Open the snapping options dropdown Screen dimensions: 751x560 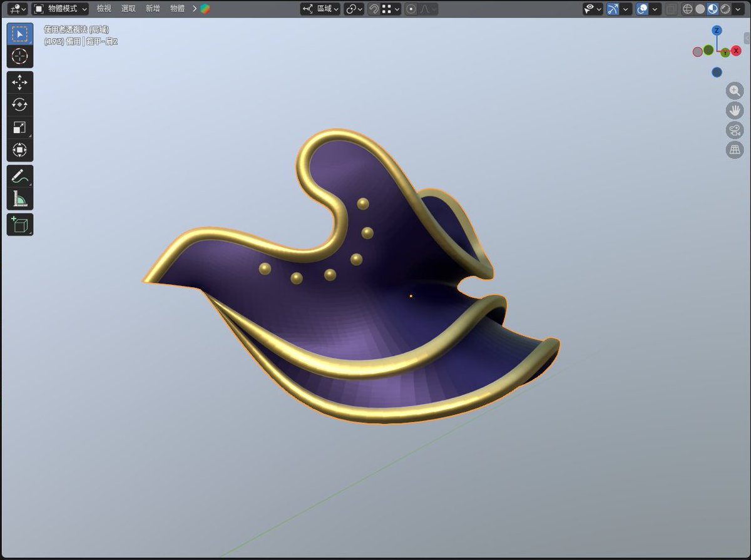tap(391, 9)
